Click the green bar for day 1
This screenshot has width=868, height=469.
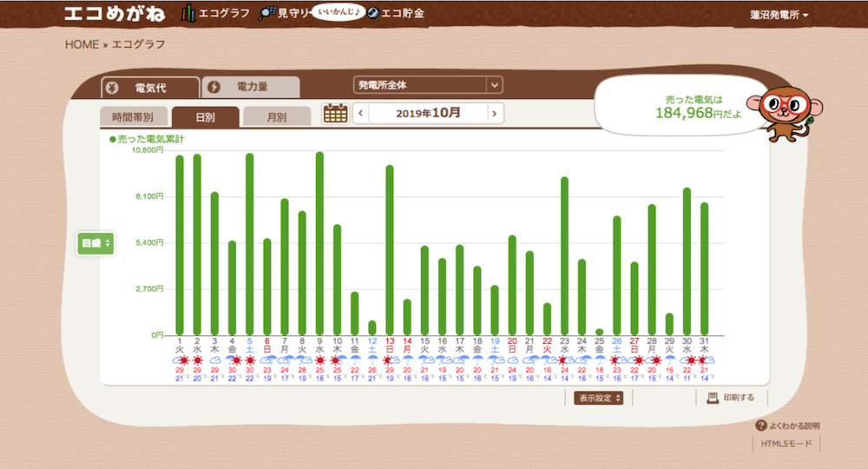(180, 245)
